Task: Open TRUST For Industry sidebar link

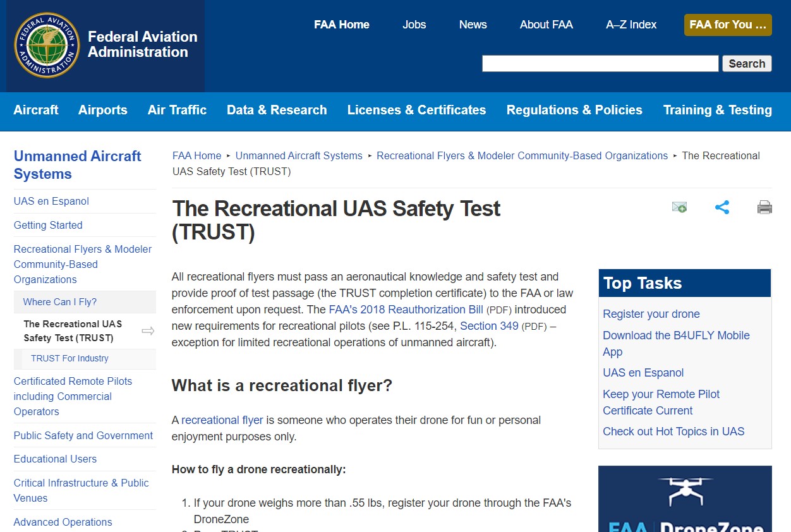Action: [x=69, y=358]
